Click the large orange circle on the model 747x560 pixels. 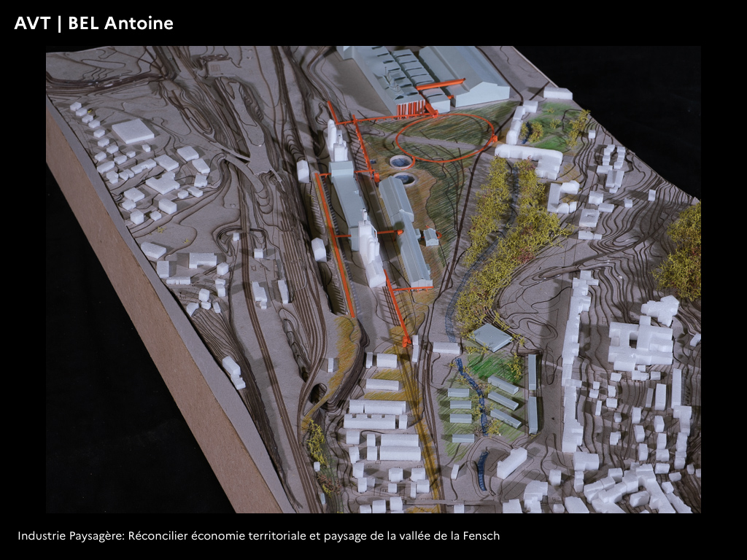[x=445, y=136]
